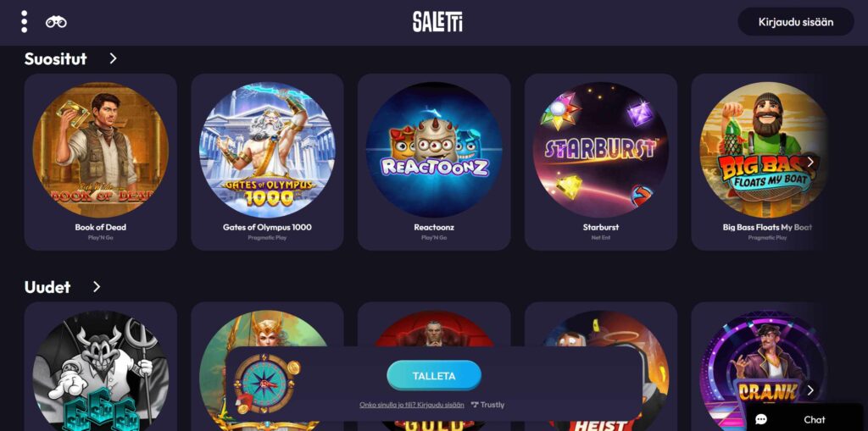Launch the Reactoonz game tile
The width and height of the screenshot is (868, 431).
click(x=434, y=162)
